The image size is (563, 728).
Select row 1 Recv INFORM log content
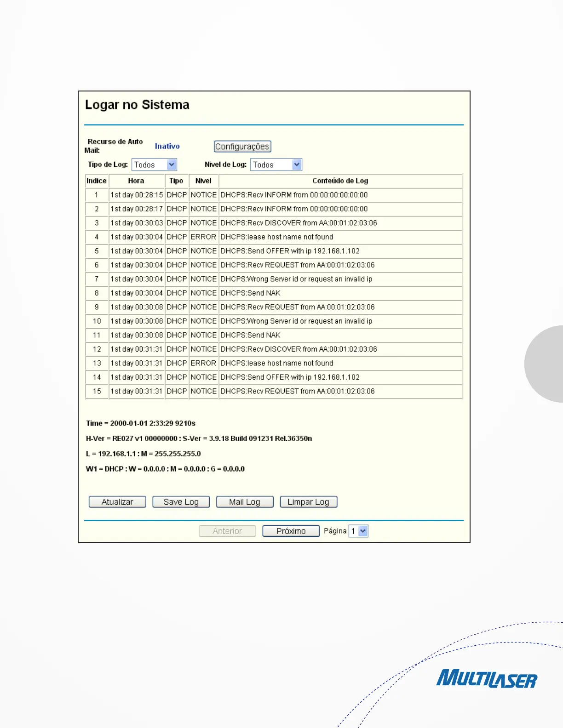[294, 195]
